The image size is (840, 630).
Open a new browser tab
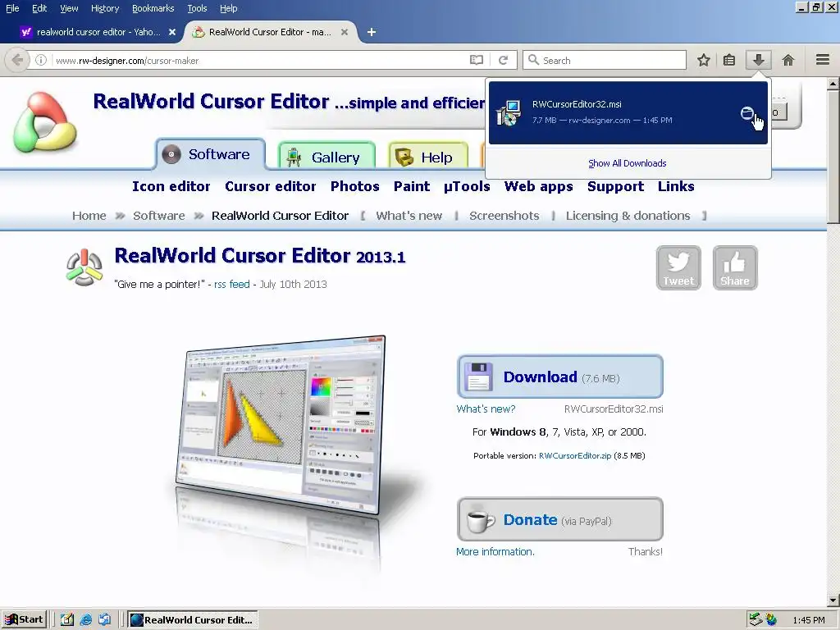(372, 32)
